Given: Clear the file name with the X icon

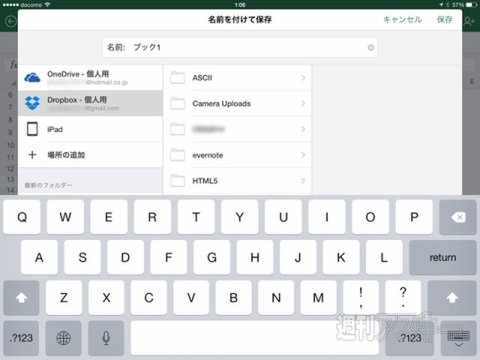Looking at the screenshot, I should tap(371, 48).
